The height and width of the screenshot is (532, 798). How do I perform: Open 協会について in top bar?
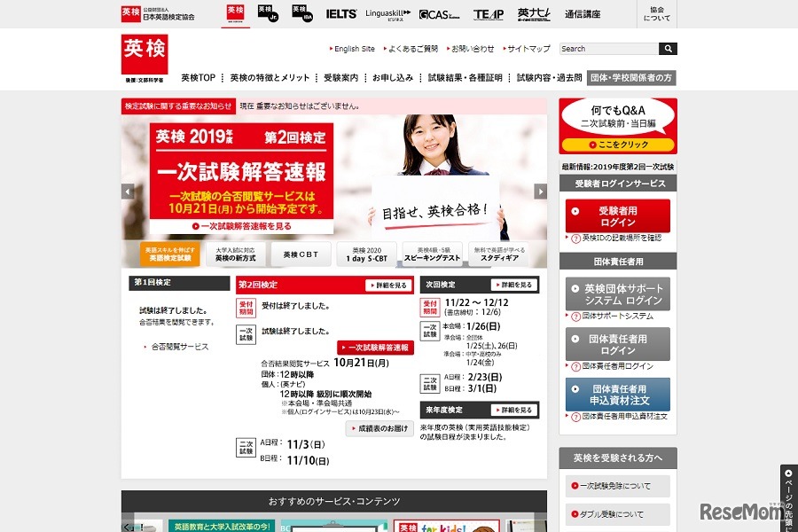tap(656, 14)
